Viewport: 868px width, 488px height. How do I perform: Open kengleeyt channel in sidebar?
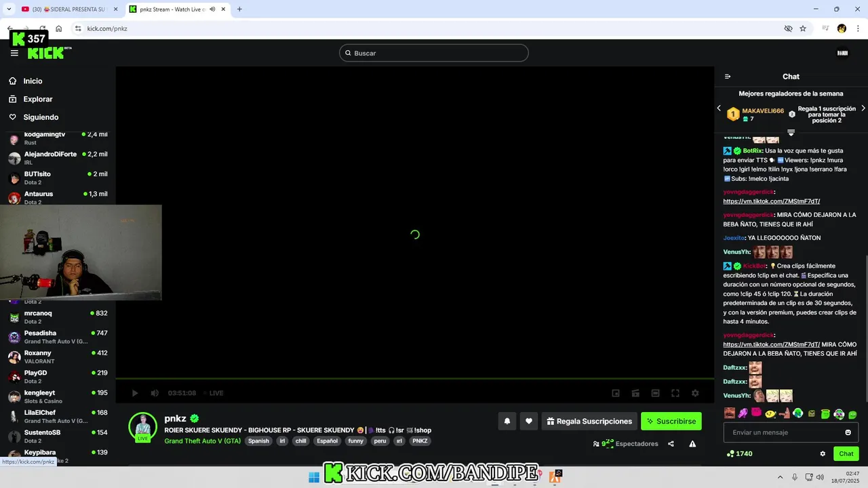click(58, 396)
